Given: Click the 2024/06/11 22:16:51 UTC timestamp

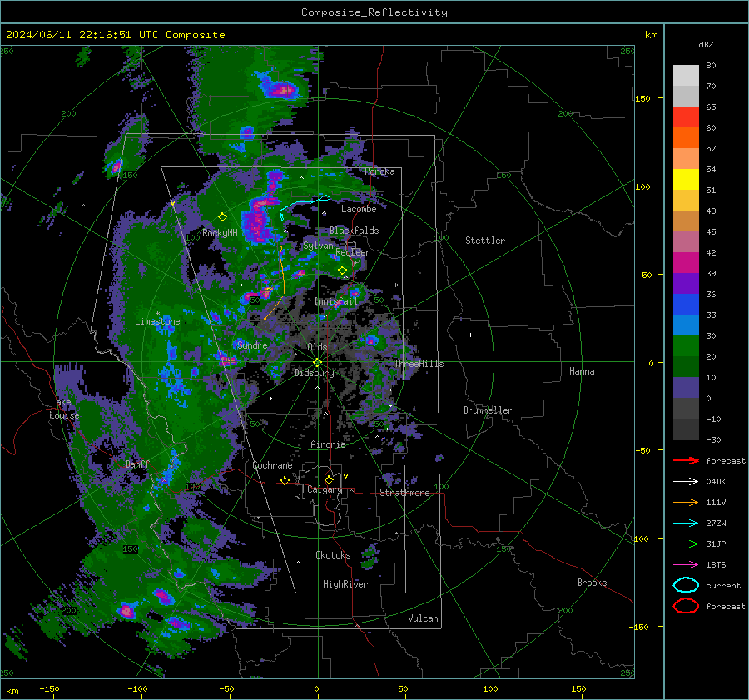Looking at the screenshot, I should point(82,35).
